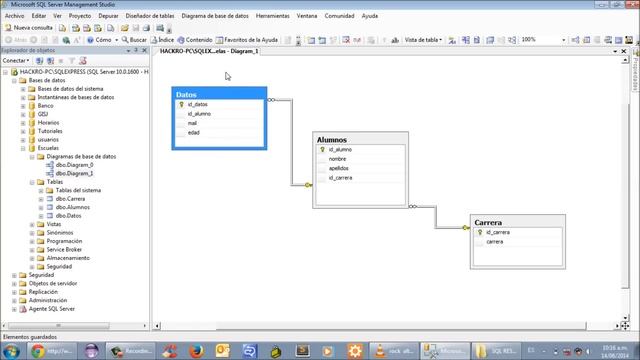Open the Comunidad menu
Image resolution: width=640 pixels, height=360 pixels.
point(339,16)
